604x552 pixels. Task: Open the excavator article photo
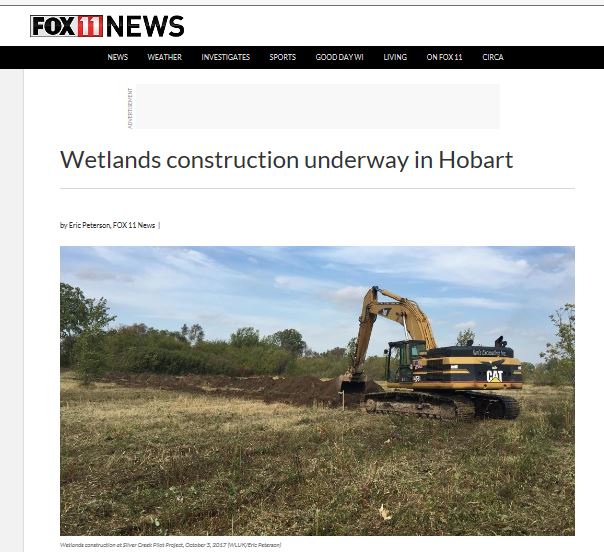click(317, 391)
